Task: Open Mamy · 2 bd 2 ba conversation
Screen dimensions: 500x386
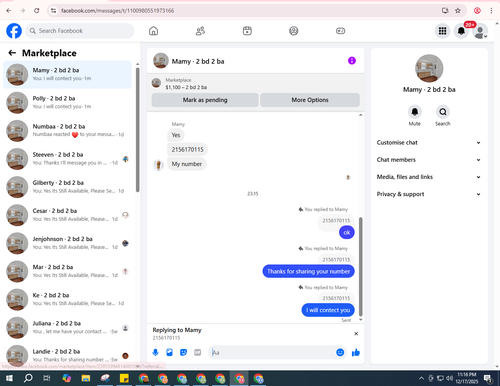Action: [x=67, y=74]
